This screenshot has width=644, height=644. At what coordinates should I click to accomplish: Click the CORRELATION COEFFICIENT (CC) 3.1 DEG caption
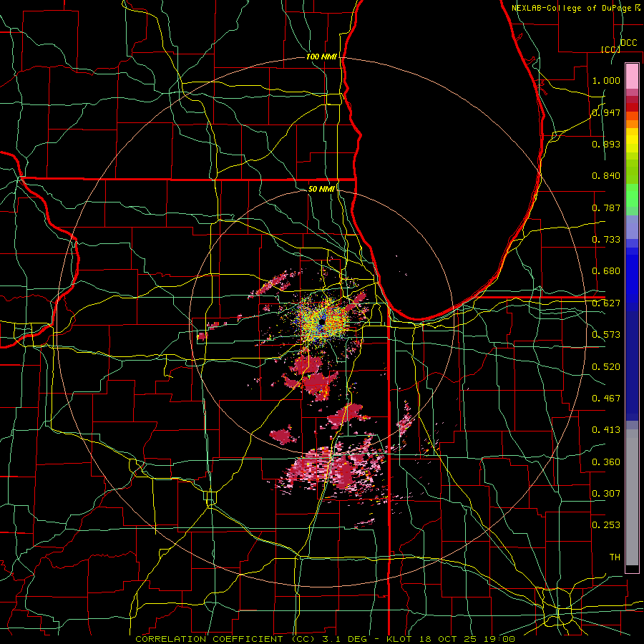pos(253,639)
